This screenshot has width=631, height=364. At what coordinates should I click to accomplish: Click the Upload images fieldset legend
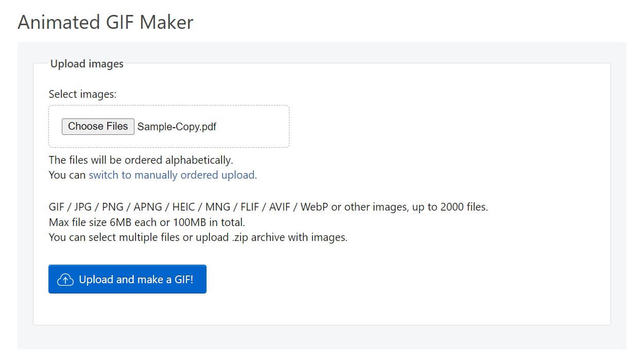click(x=87, y=64)
